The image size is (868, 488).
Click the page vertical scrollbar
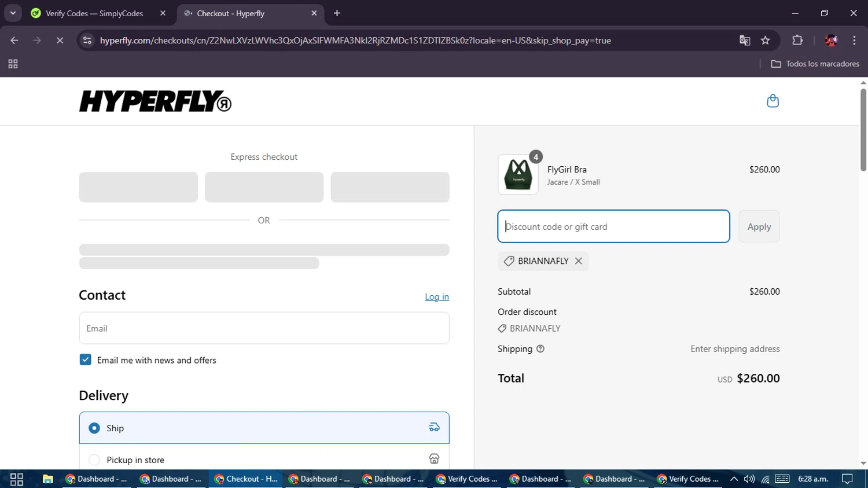pyautogui.click(x=863, y=130)
